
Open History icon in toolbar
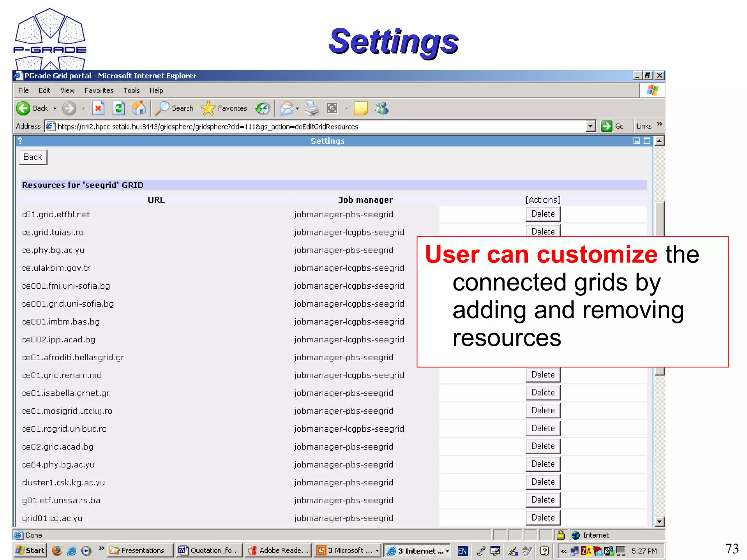coord(263,108)
